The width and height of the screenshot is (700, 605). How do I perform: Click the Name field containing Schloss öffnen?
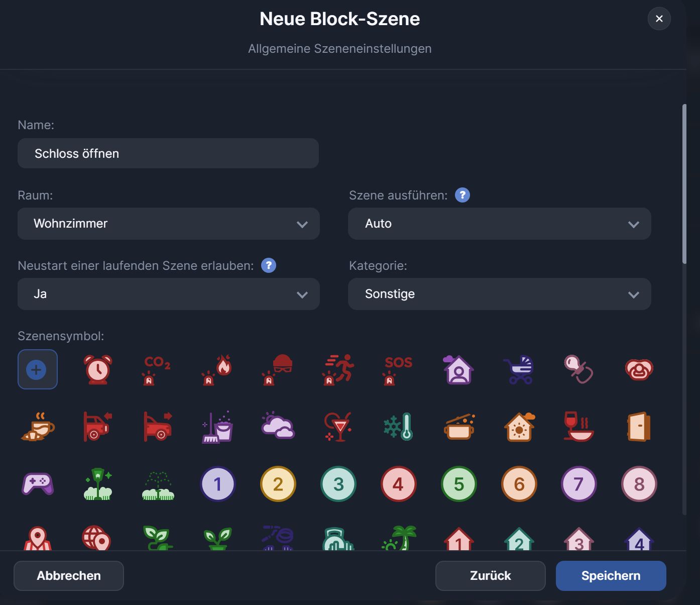coord(168,153)
